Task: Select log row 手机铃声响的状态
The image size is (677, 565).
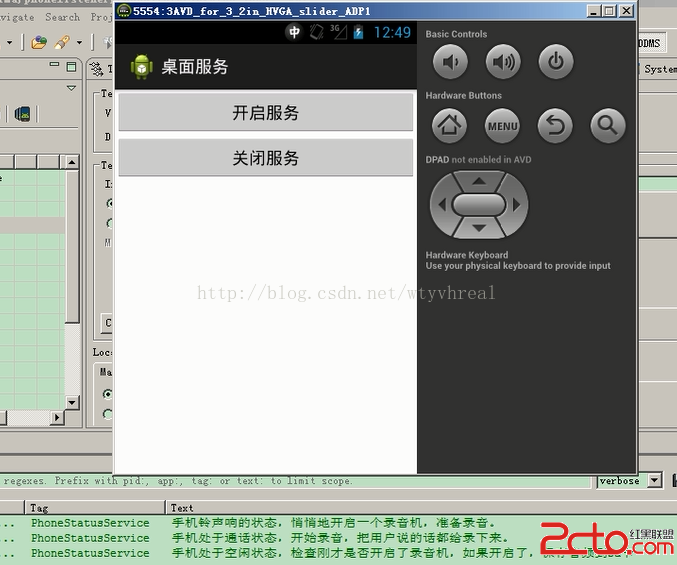Action: point(338,523)
